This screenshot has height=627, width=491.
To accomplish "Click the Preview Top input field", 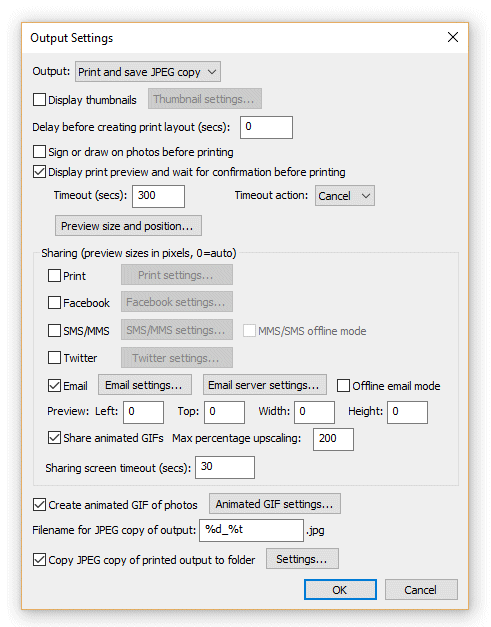I will 224,412.
